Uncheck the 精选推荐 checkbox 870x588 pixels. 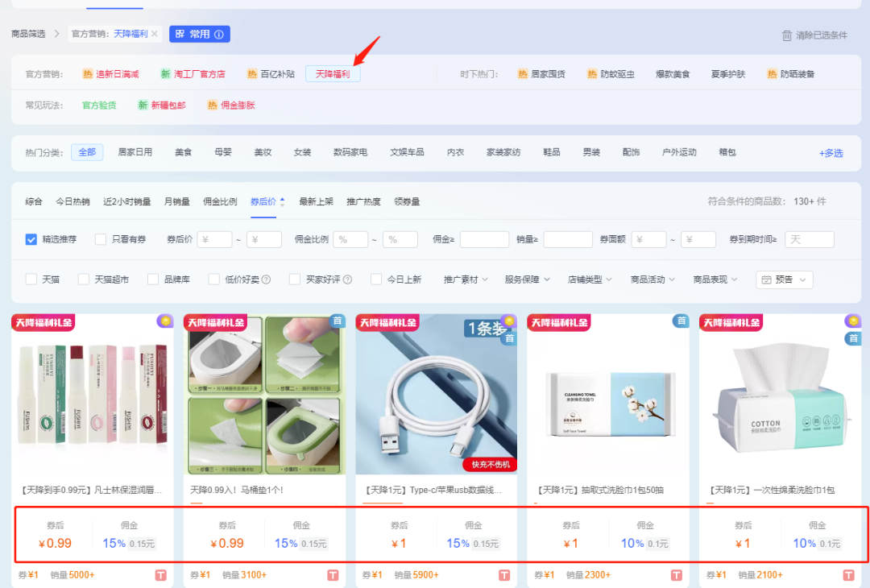pos(31,239)
